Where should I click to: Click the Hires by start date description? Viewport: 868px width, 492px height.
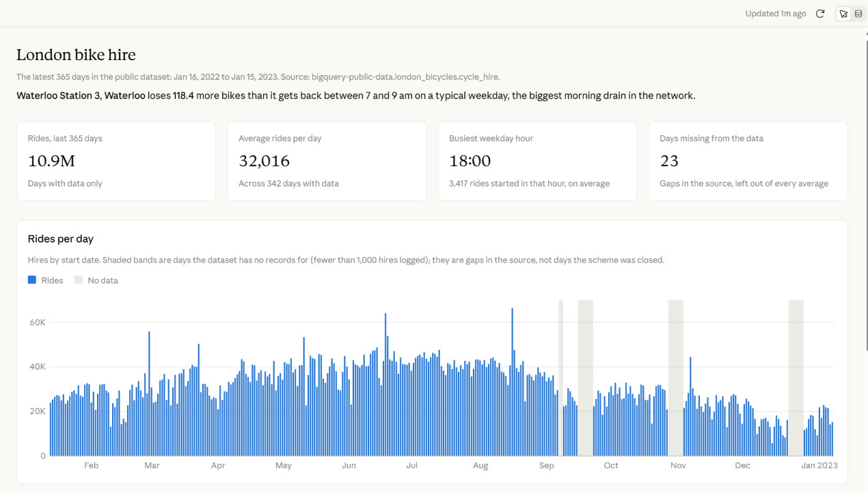346,260
